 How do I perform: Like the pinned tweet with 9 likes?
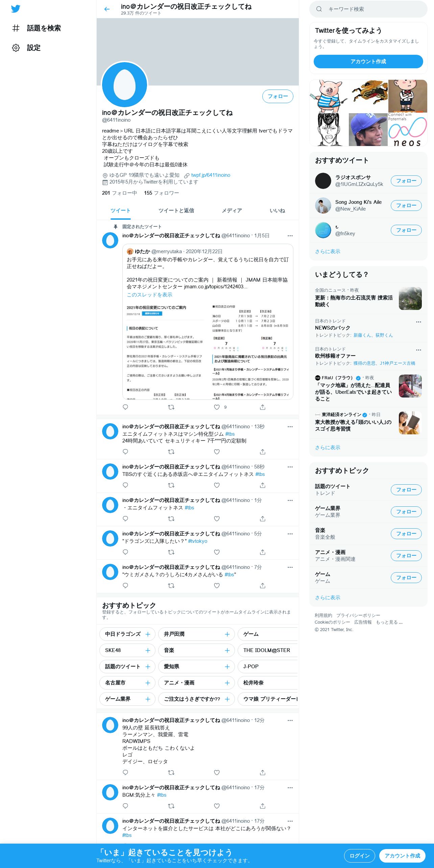coord(217,407)
